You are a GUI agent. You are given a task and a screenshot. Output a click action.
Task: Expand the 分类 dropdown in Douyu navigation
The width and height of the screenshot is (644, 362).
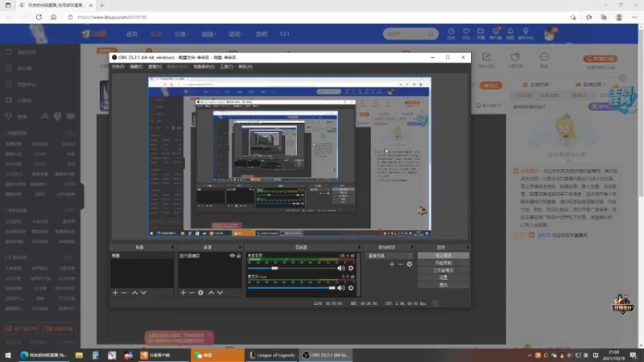[x=182, y=34]
